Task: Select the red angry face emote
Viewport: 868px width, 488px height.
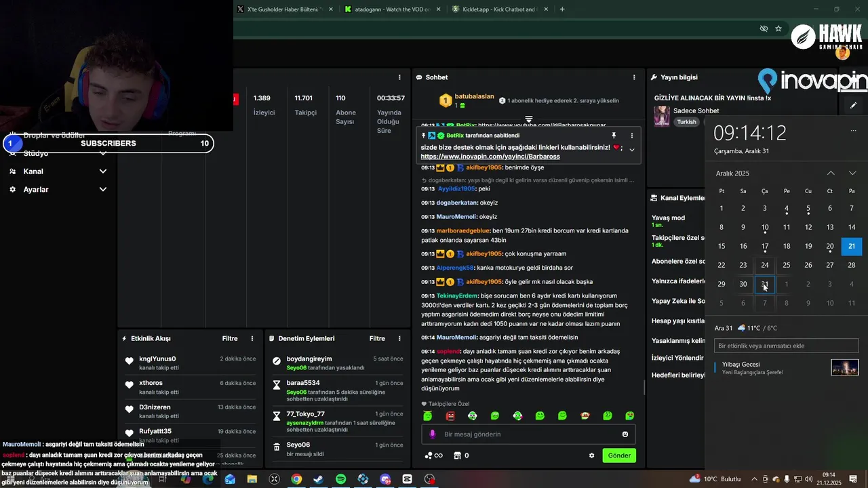Action: 450,415
